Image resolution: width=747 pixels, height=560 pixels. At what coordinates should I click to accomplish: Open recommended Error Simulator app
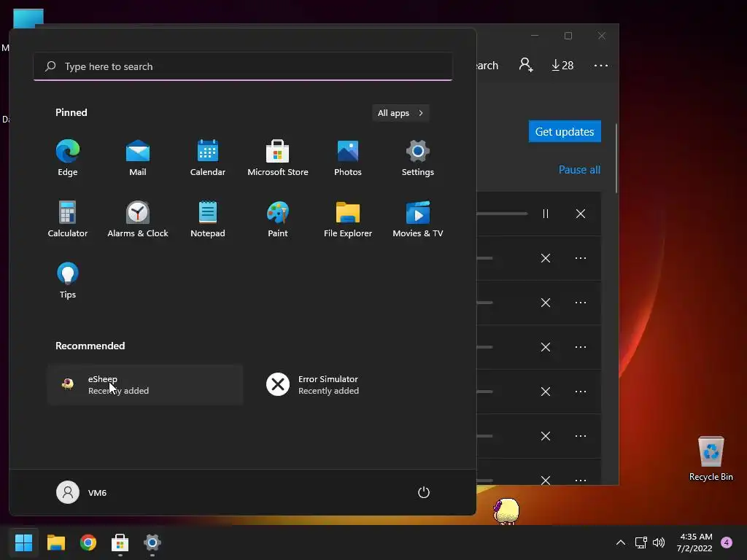click(x=355, y=385)
